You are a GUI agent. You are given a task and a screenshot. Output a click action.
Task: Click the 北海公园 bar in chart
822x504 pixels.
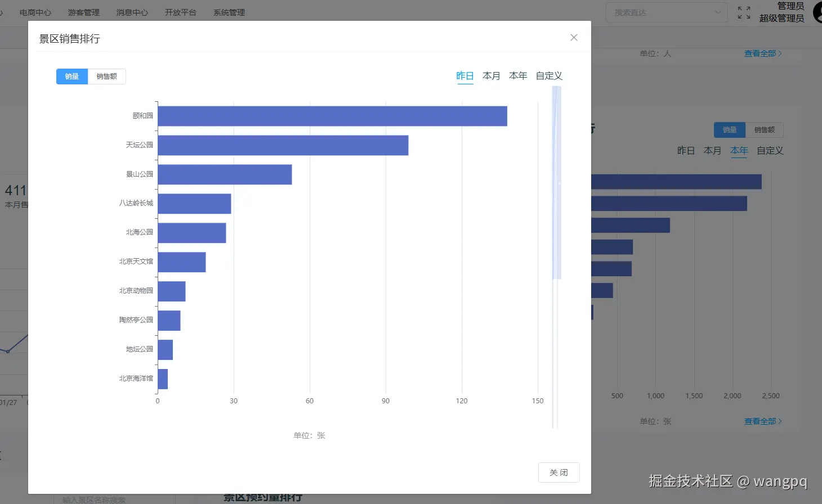[191, 233]
